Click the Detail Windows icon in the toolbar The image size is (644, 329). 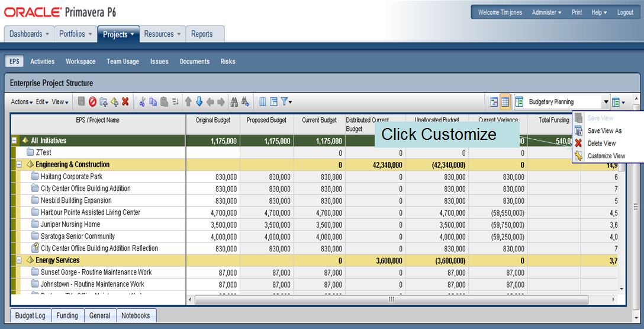(x=273, y=101)
